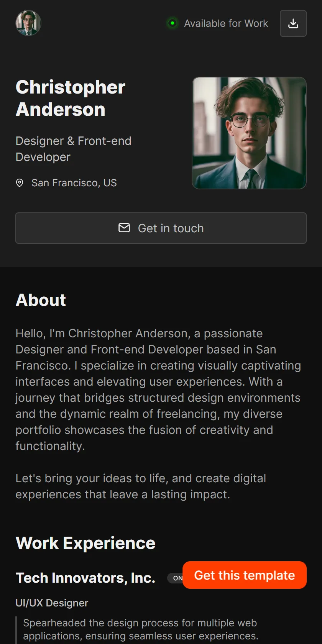Click the Spearheaded the design process description
Image resolution: width=322 pixels, height=644 pixels.
pyautogui.click(x=141, y=629)
